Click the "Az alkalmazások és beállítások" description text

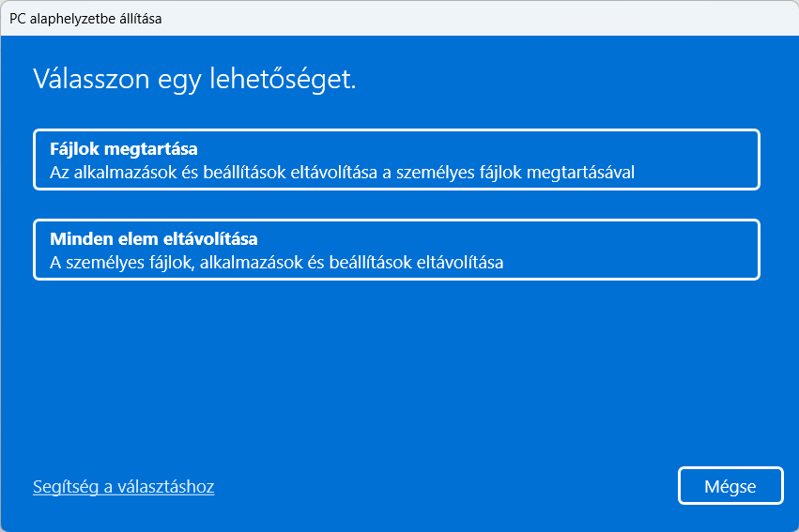[x=160, y=173]
